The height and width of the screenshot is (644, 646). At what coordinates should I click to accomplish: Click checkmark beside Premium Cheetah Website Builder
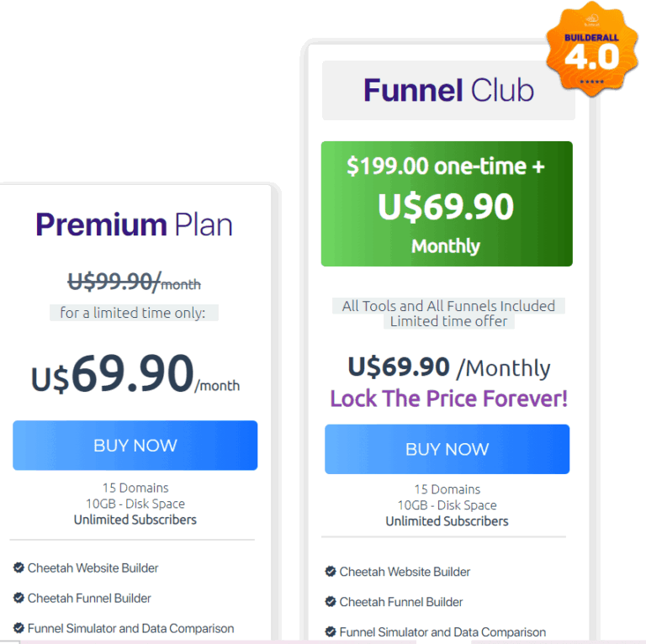point(19,567)
